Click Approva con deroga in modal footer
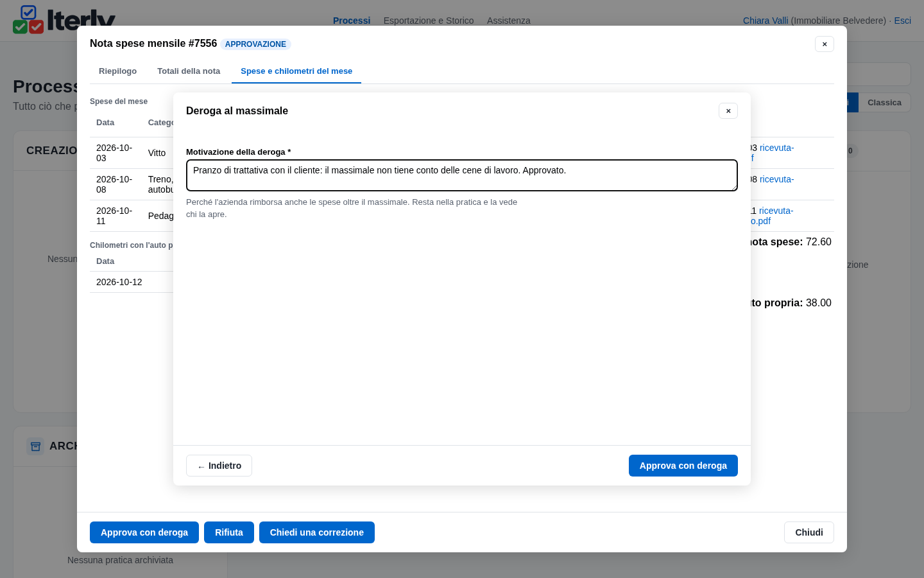Image resolution: width=924 pixels, height=578 pixels. click(x=144, y=532)
